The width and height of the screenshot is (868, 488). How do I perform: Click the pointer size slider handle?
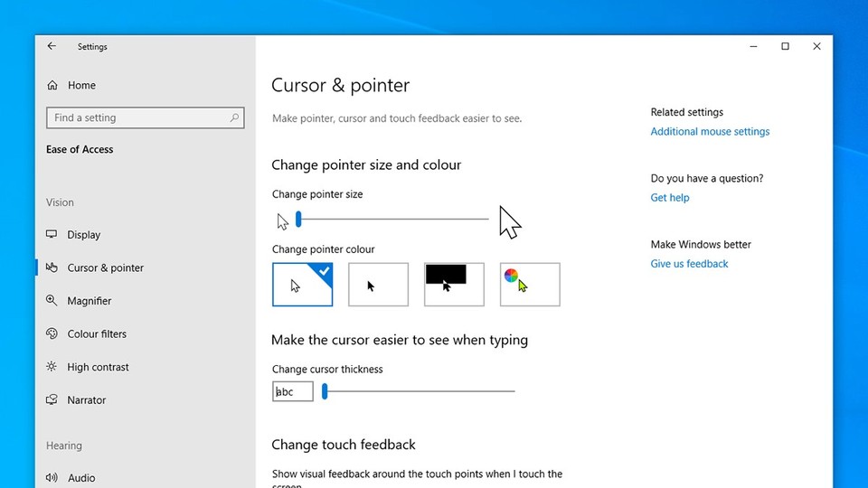[x=298, y=219]
